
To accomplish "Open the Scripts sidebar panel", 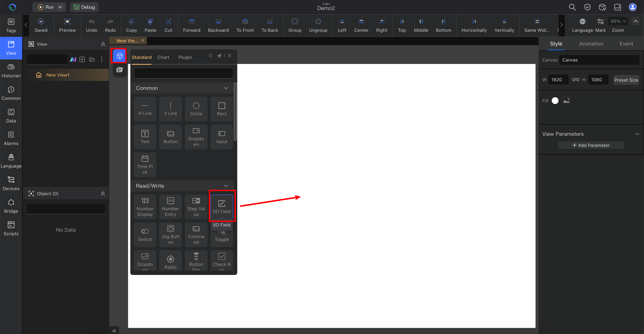I will [11, 229].
